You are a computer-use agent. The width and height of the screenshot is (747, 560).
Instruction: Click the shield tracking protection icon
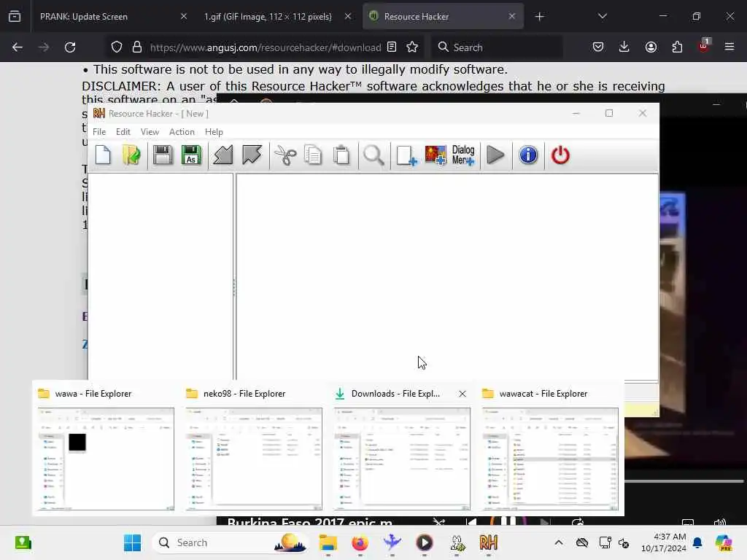(x=117, y=47)
